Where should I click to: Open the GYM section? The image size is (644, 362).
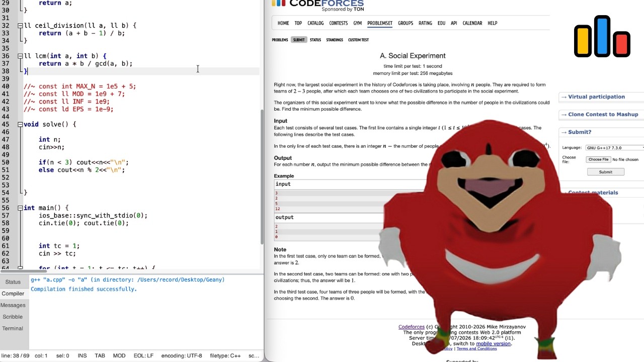point(358,23)
